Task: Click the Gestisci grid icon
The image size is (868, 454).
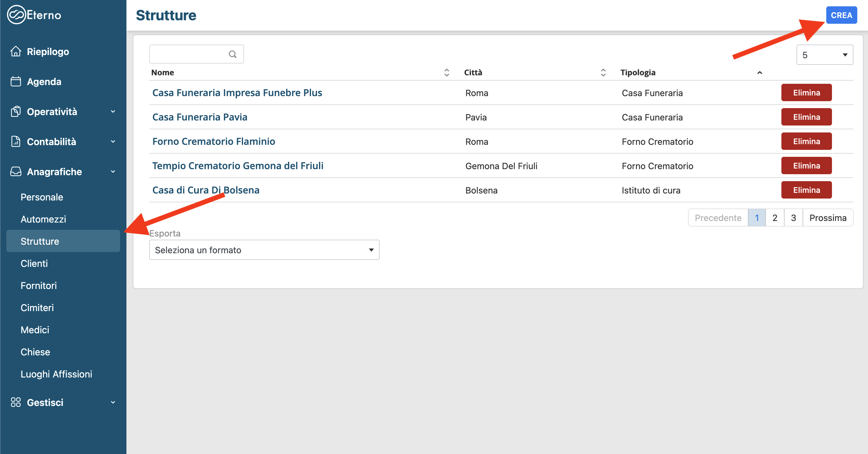Action: pyautogui.click(x=15, y=402)
